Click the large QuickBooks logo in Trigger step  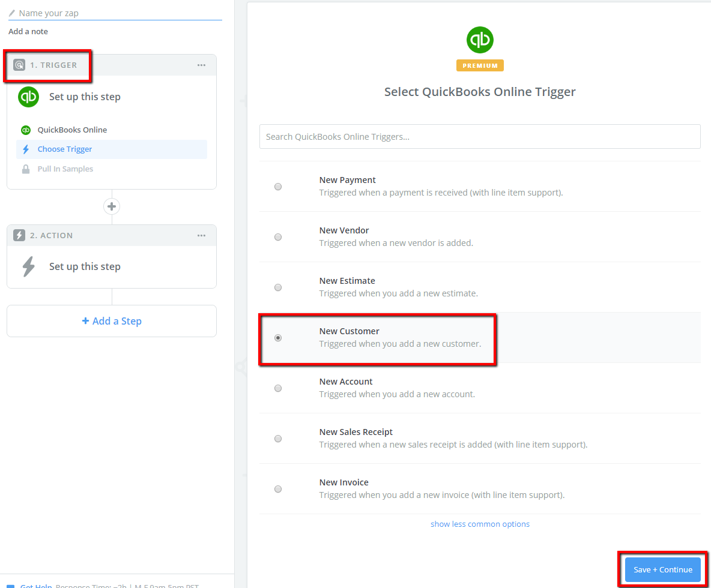(x=29, y=97)
